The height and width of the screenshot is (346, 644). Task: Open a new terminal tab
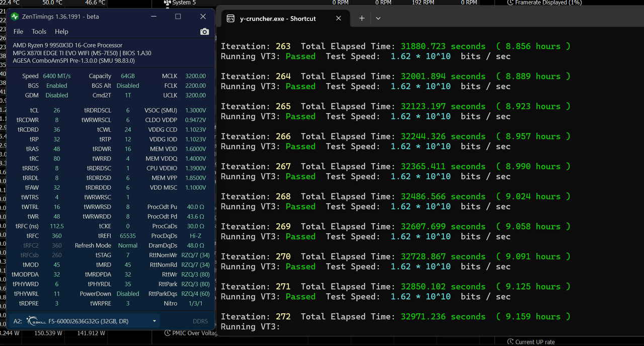tap(362, 18)
